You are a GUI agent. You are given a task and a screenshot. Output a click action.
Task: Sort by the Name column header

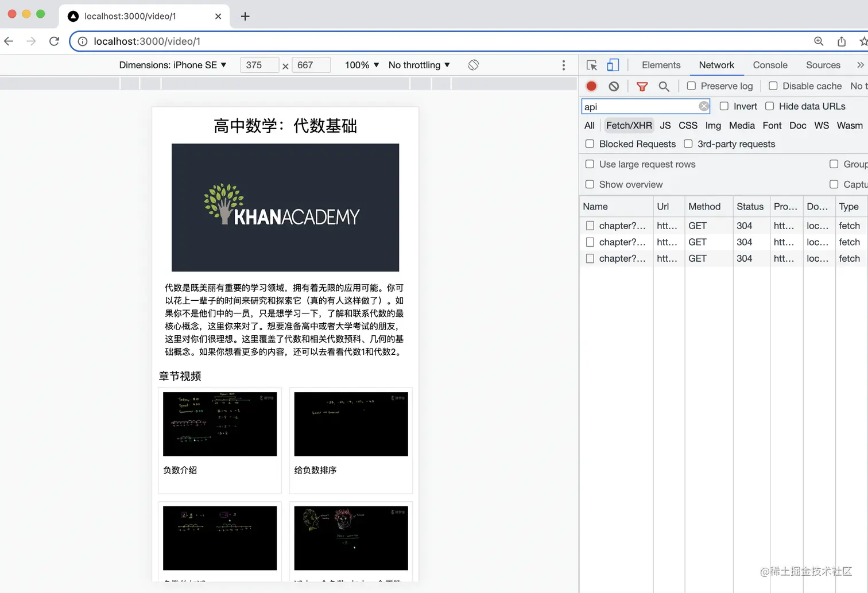click(x=616, y=207)
